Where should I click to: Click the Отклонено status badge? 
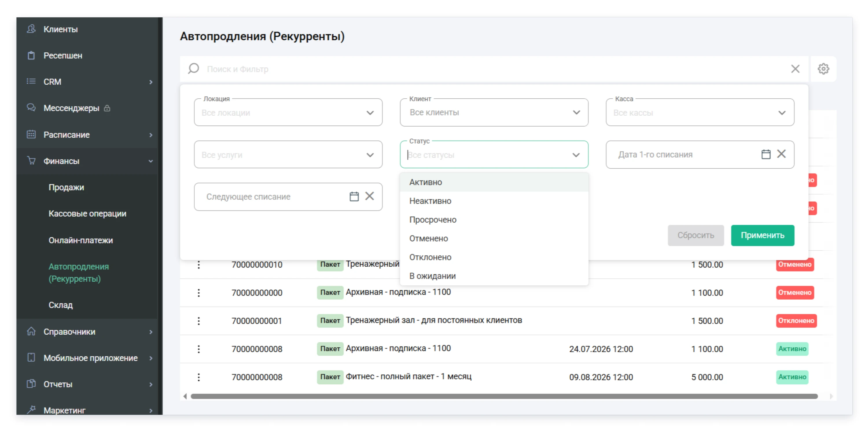(796, 321)
